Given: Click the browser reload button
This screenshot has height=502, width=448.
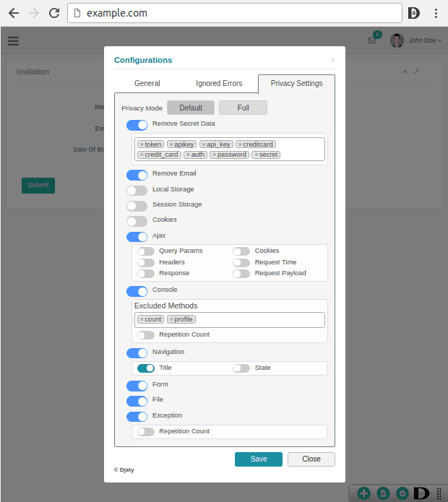Looking at the screenshot, I should coord(54,13).
